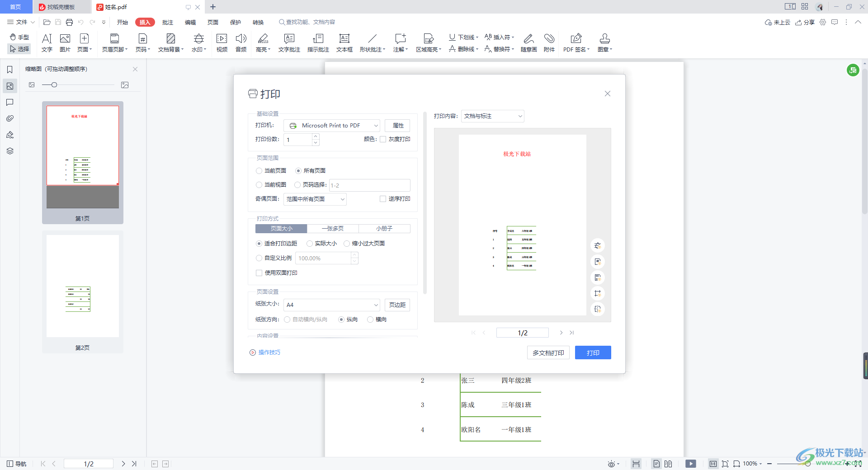
Task: Jump to last page in print preview
Action: (x=572, y=333)
